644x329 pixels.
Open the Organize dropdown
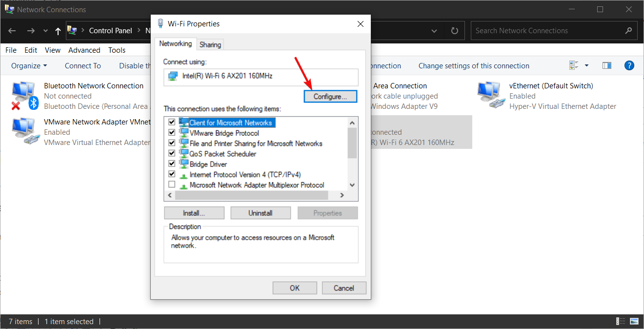click(x=29, y=65)
